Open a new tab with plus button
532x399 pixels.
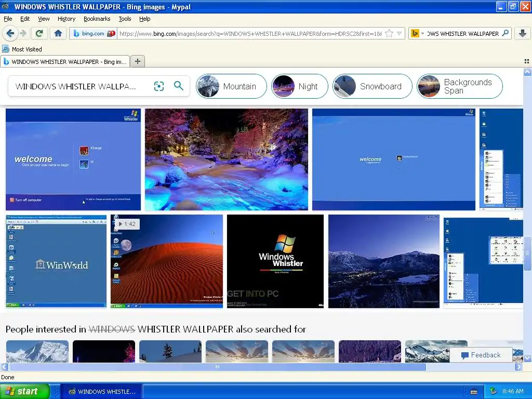click(137, 61)
